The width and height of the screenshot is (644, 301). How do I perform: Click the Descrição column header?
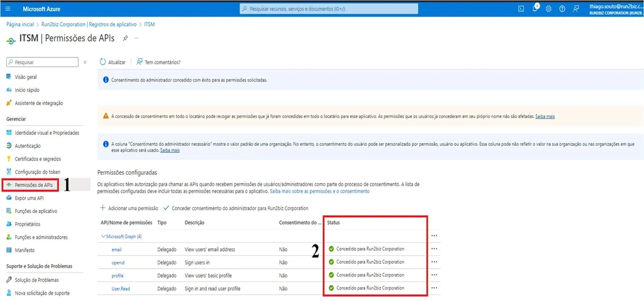195,223
